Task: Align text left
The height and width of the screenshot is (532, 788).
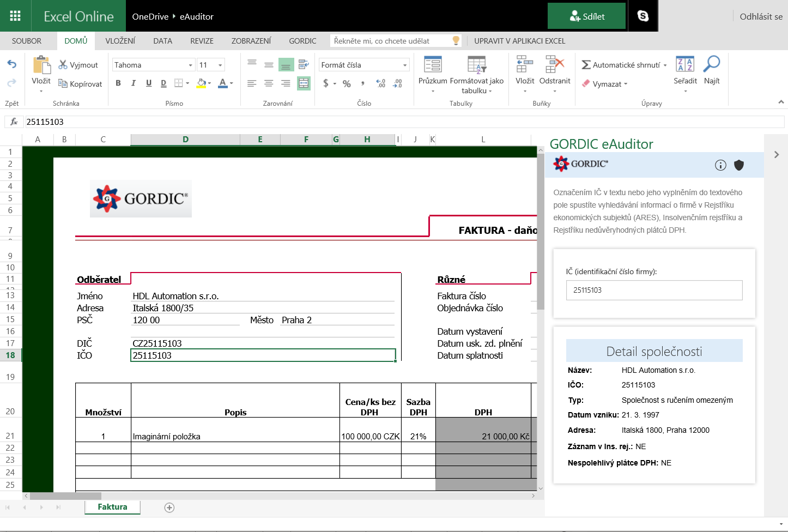Action: click(252, 83)
